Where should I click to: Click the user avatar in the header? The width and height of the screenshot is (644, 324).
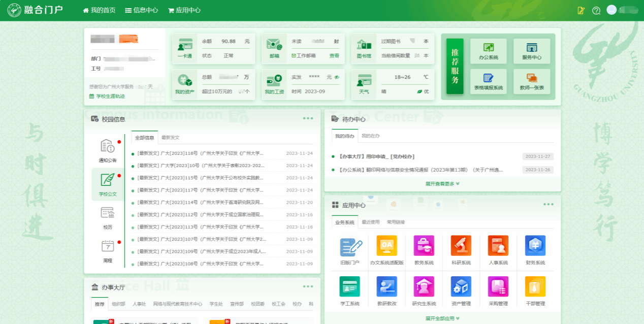(611, 10)
